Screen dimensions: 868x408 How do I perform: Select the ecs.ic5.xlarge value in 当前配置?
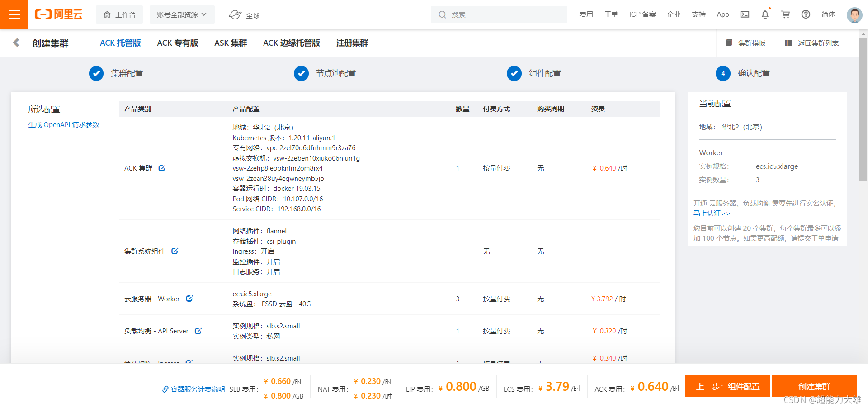(x=777, y=166)
